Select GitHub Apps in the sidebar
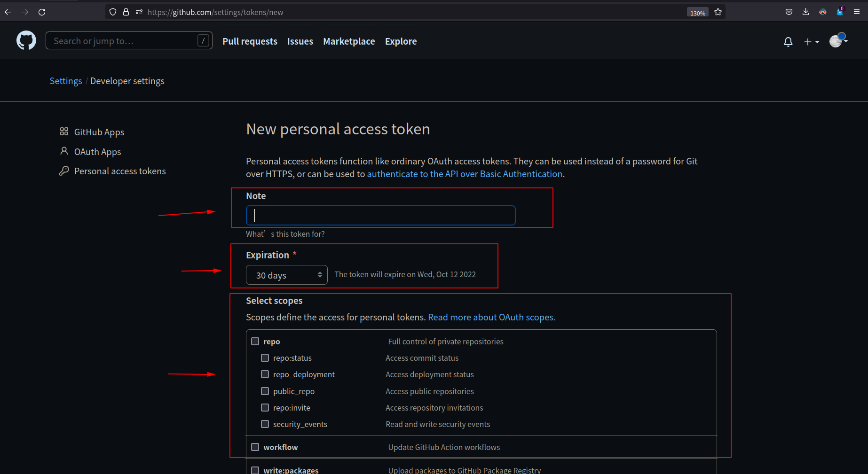 [99, 132]
